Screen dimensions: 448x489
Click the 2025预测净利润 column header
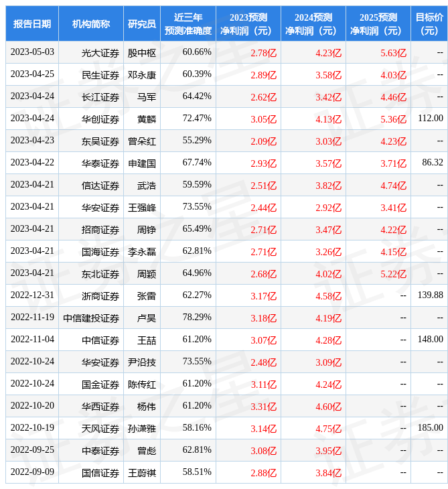click(x=378, y=24)
